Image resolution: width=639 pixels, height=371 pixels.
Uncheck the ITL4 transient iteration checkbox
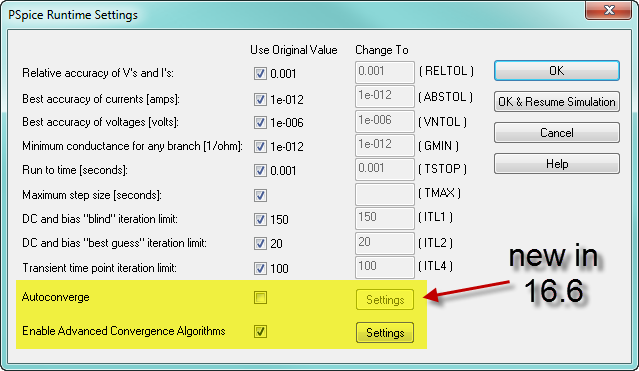click(260, 268)
